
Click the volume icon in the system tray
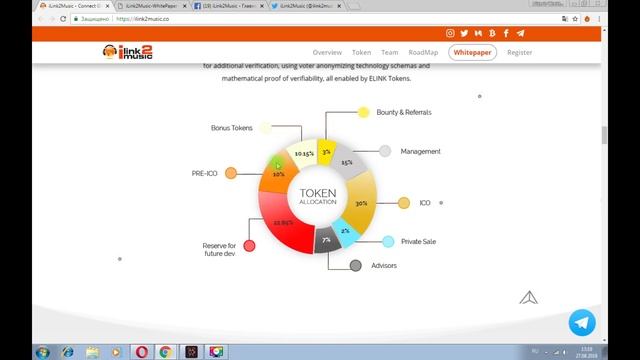point(565,352)
